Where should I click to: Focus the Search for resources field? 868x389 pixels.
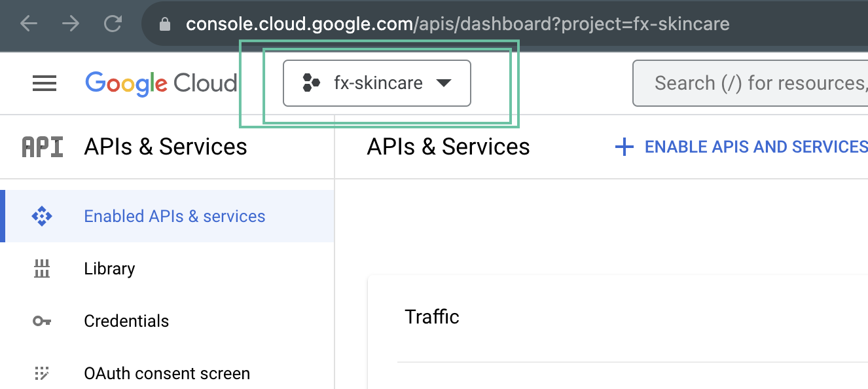tap(750, 83)
